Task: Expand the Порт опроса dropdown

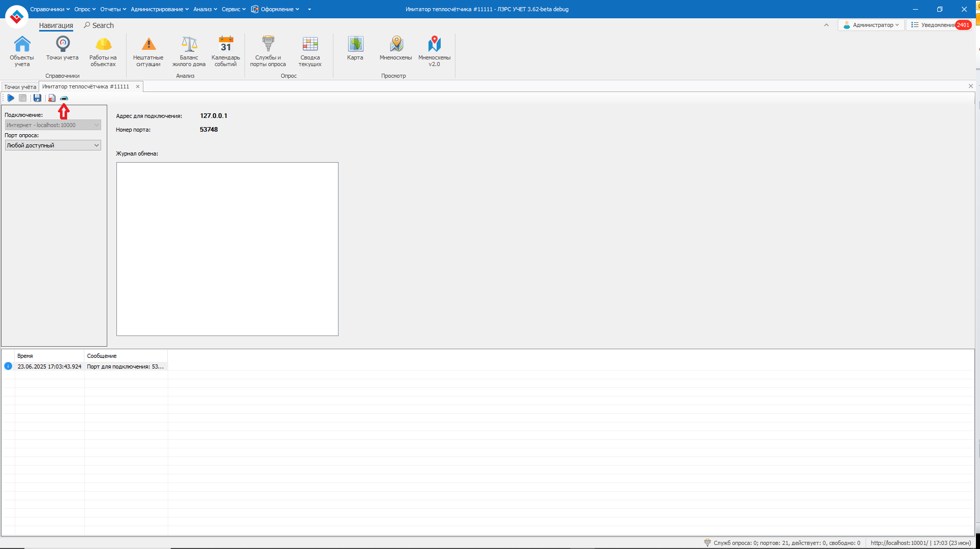Action: 96,145
